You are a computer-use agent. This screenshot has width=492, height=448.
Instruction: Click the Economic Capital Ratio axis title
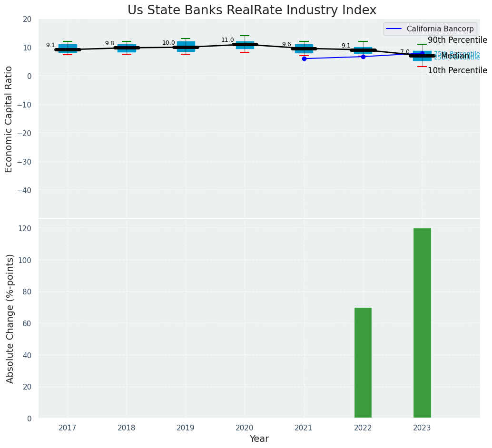click(9, 119)
